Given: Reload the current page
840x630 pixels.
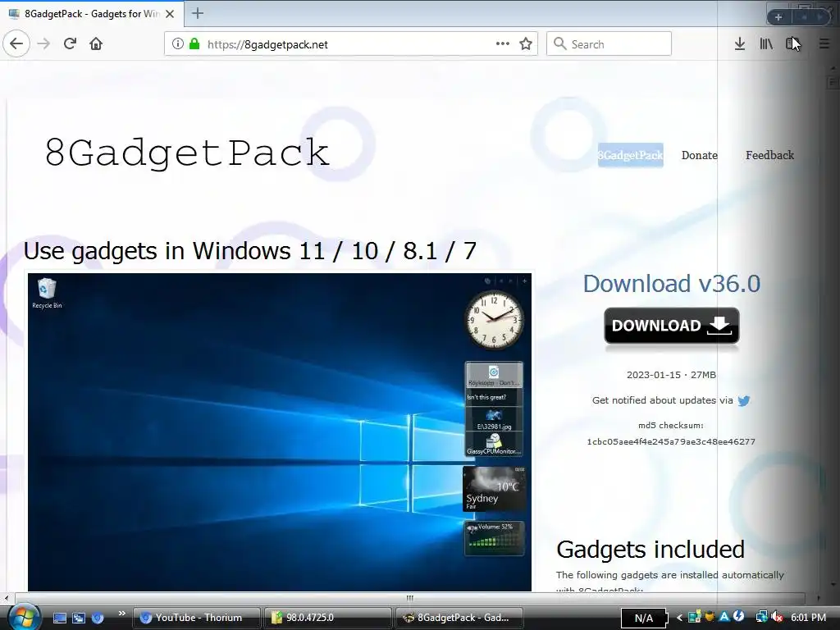Looking at the screenshot, I should [70, 44].
